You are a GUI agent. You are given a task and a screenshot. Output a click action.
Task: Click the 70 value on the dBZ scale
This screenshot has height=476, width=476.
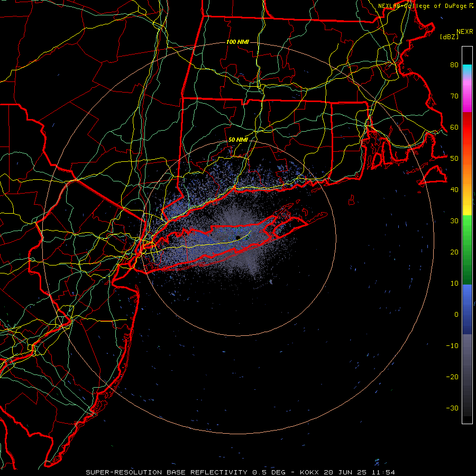pyautogui.click(x=454, y=96)
